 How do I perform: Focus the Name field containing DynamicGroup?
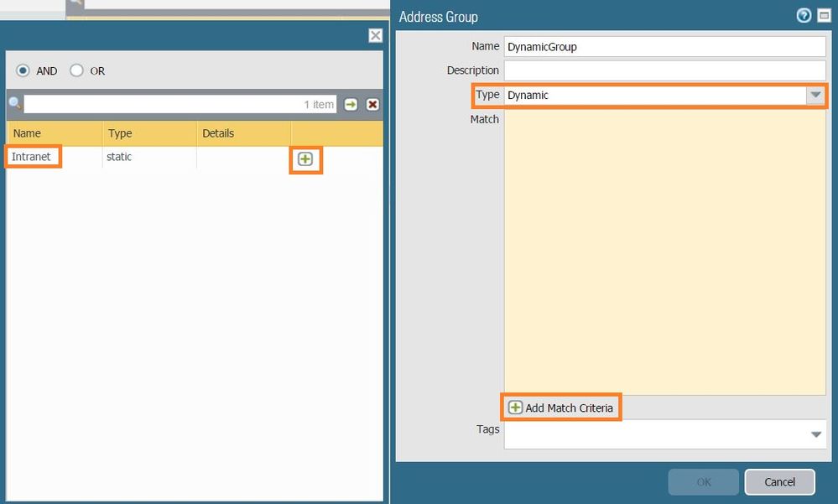pos(664,47)
